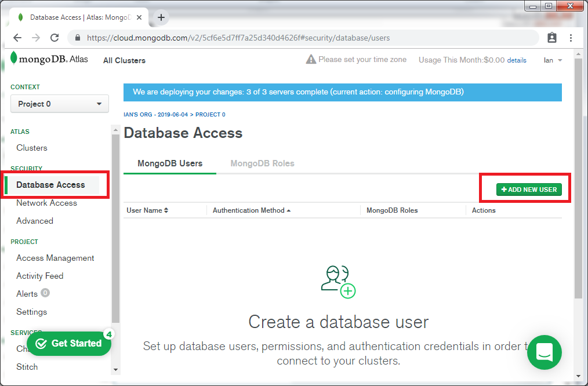Viewport: 588px width, 386px height.
Task: Open the Ian's Org breadcrumb link
Action: pyautogui.click(x=155, y=114)
